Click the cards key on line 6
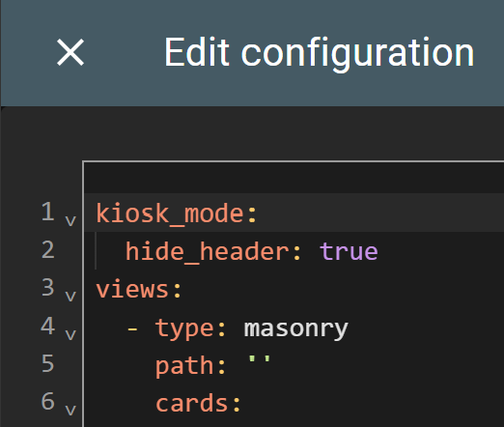This screenshot has height=427, width=504. point(192,404)
